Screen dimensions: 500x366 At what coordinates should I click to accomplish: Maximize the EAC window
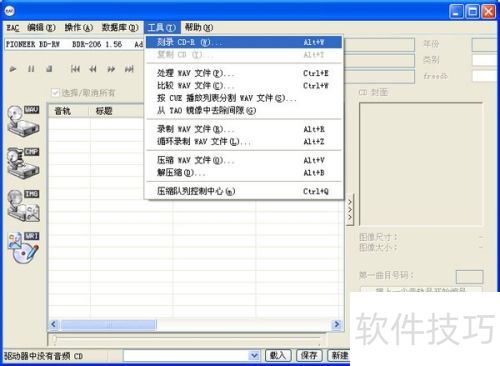click(472, 12)
